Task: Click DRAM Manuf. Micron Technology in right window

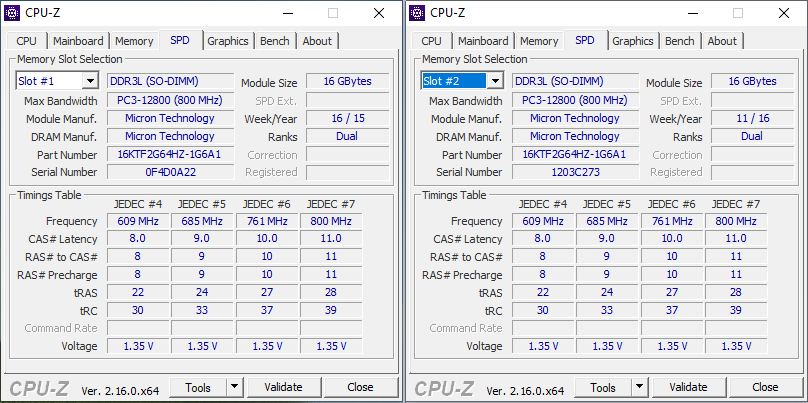Action: (576, 136)
